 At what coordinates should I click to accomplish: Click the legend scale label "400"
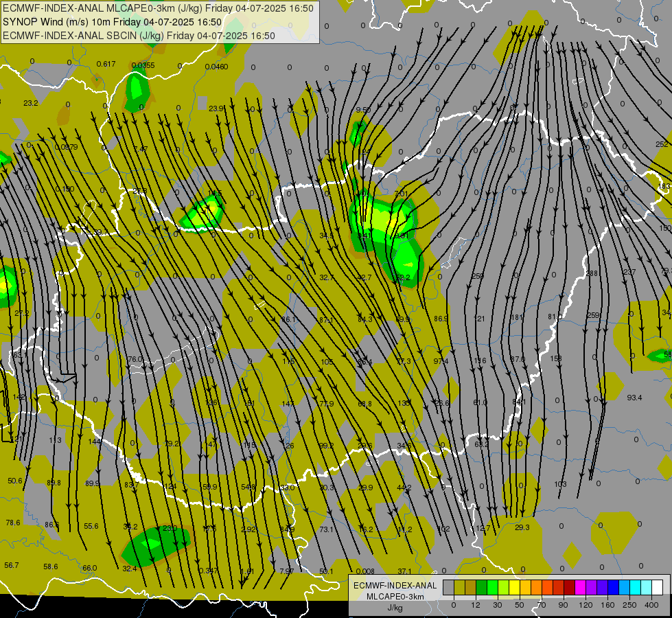pyautogui.click(x=651, y=605)
